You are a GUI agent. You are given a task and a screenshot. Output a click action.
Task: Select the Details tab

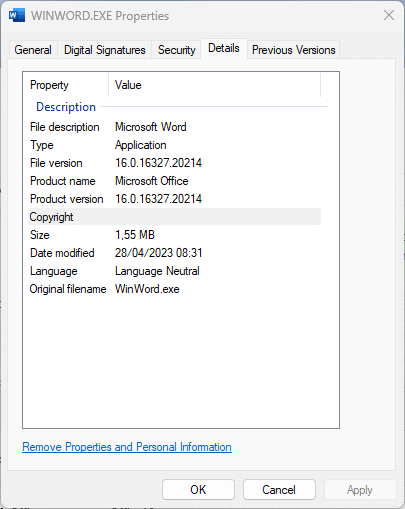pyautogui.click(x=224, y=48)
